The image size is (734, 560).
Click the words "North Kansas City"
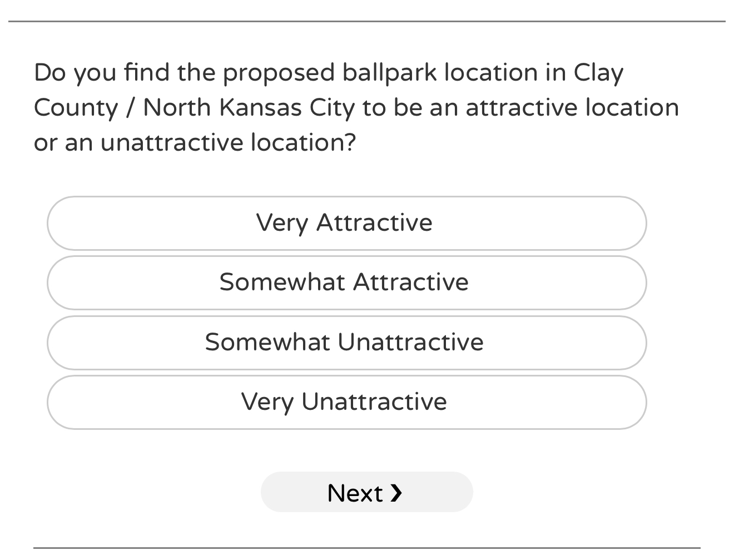coord(249,108)
